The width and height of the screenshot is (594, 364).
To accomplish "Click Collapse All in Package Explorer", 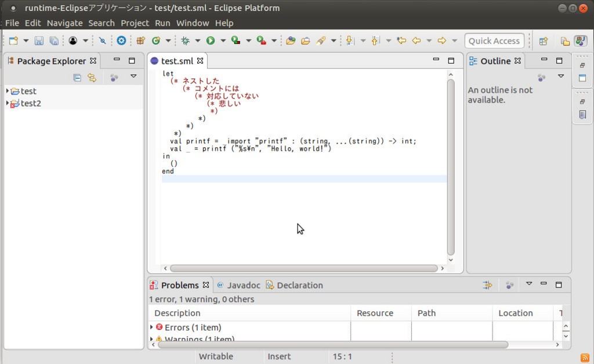I will pos(77,78).
